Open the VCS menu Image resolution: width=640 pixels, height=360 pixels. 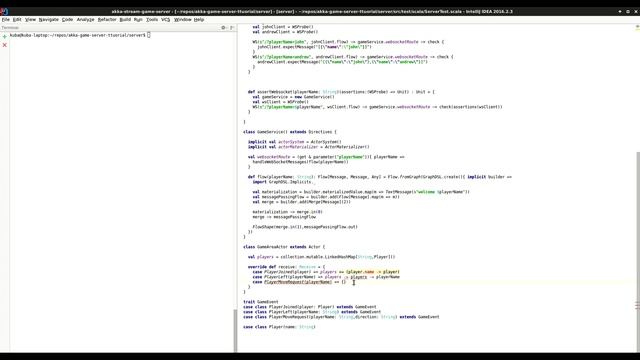coord(165,20)
